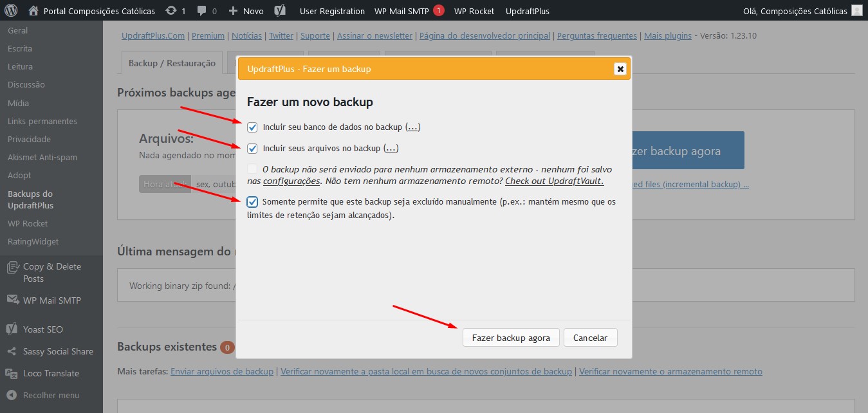Collapse the admin sidebar menu
This screenshot has height=413, width=868.
click(x=42, y=395)
